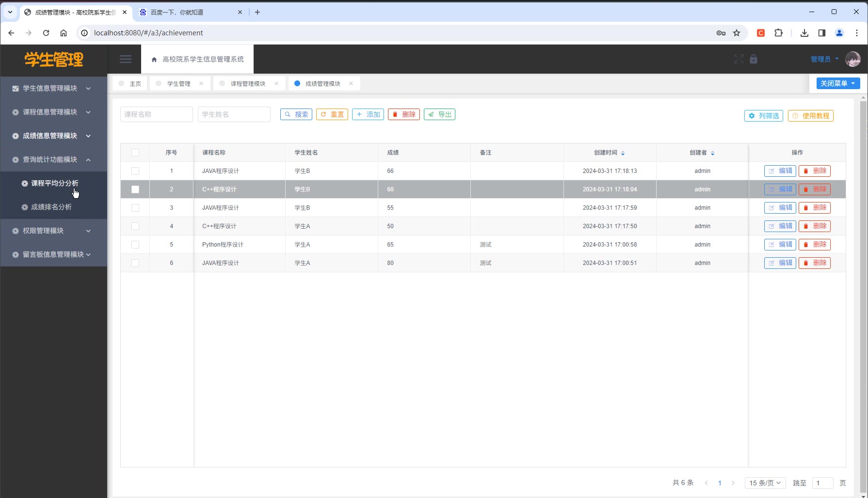Close the 学生管理 tab
This screenshot has width=868, height=498.
pyautogui.click(x=201, y=83)
